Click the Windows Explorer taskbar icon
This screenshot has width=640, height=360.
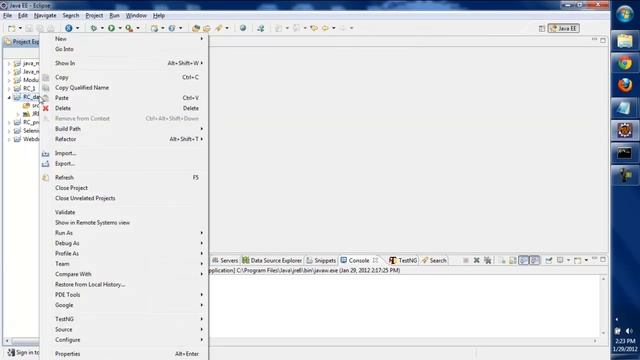tap(624, 41)
